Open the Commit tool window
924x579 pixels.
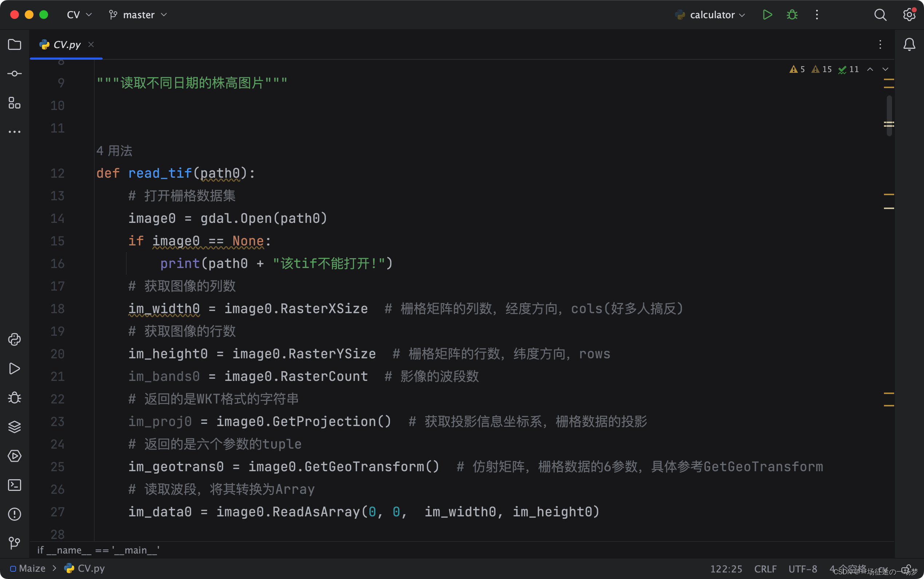[x=15, y=74]
